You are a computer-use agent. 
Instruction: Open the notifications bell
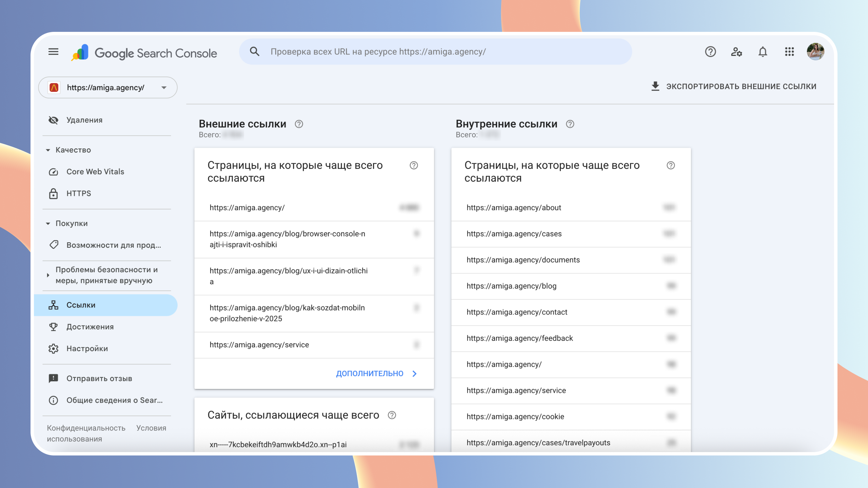763,52
